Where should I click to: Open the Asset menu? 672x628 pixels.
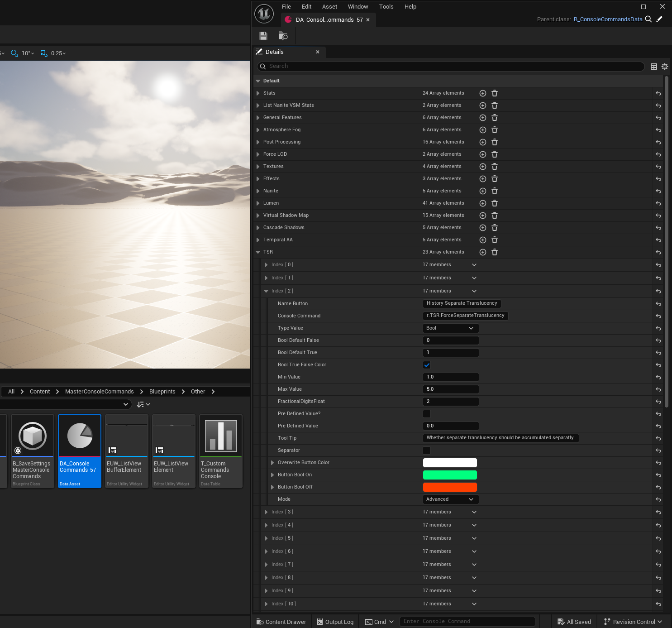[329, 7]
